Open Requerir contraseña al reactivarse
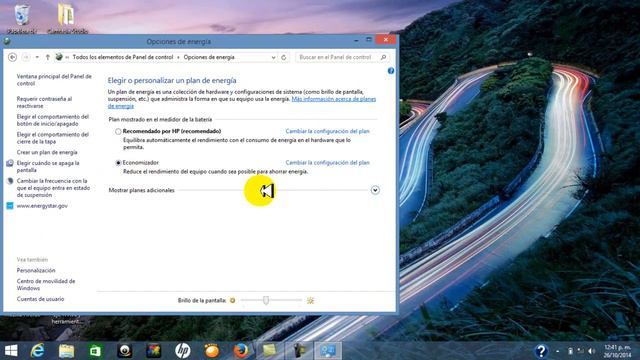This screenshot has width=640, height=360. coord(44,102)
